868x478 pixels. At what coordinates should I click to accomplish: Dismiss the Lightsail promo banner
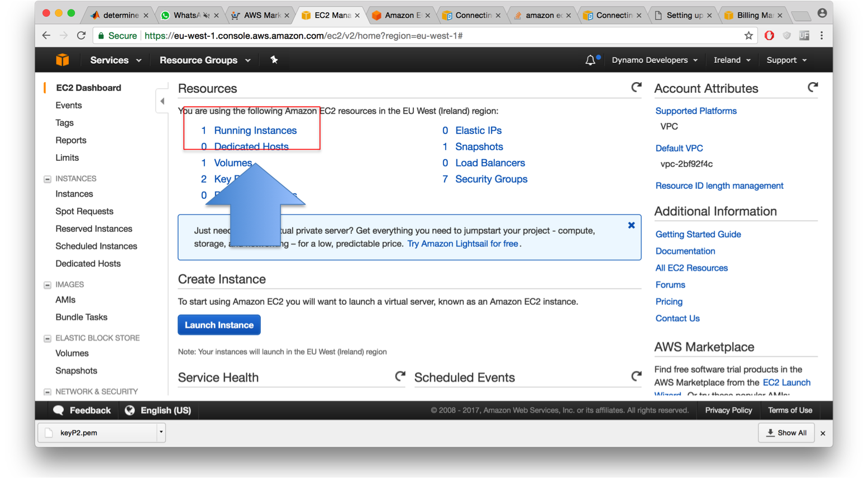[x=631, y=226]
